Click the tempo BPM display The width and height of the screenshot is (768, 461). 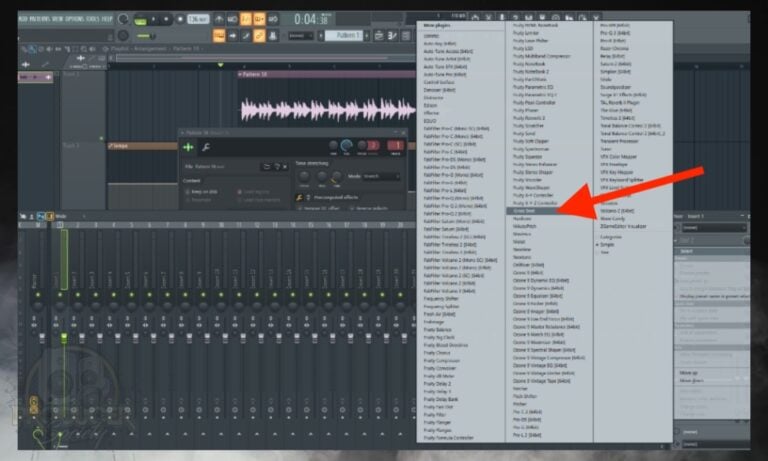(197, 19)
